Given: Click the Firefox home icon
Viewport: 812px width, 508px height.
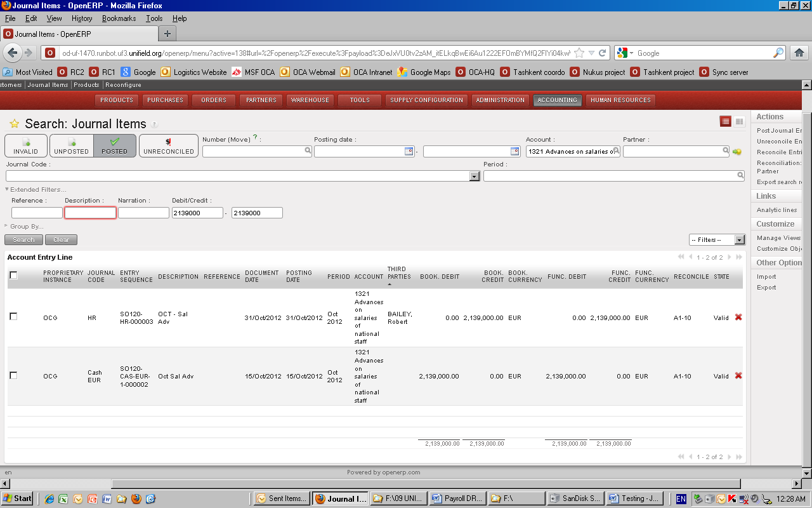Looking at the screenshot, I should [x=799, y=53].
